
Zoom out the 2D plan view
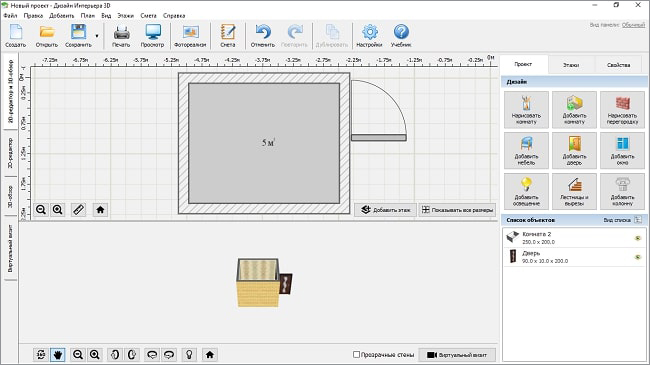click(x=41, y=210)
